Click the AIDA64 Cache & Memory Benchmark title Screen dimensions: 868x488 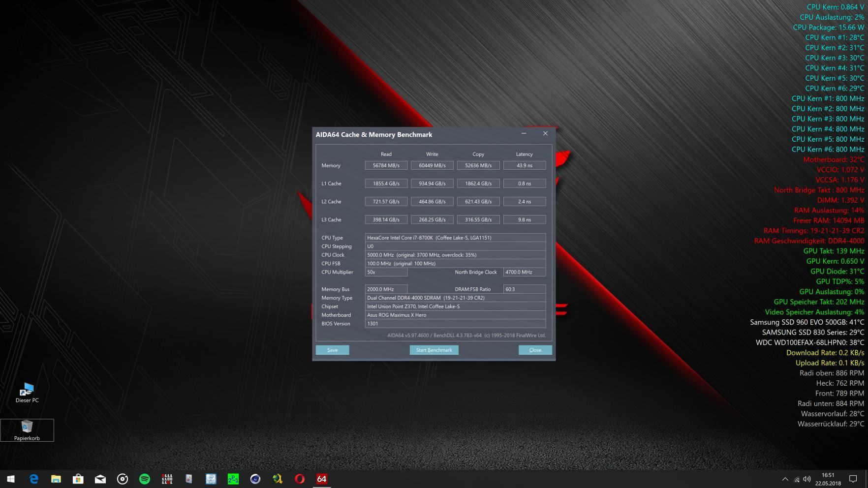374,134
